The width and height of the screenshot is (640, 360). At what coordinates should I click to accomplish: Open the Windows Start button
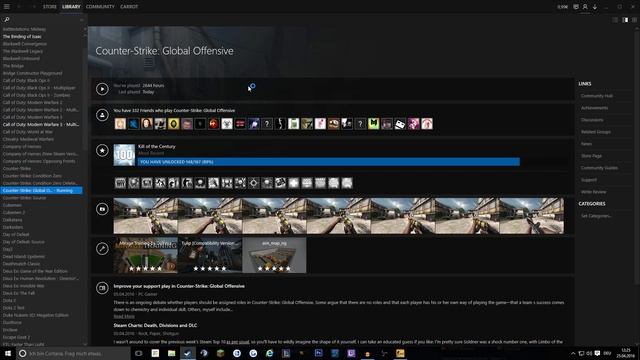[7, 353]
